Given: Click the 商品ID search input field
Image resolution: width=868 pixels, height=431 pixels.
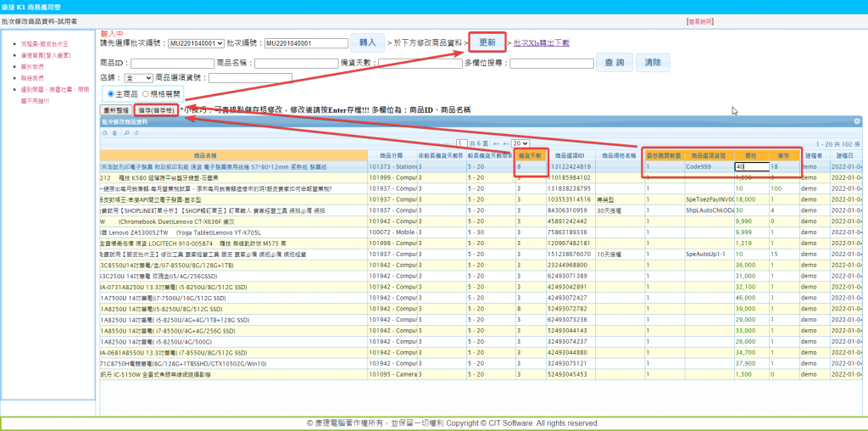Looking at the screenshot, I should point(171,63).
